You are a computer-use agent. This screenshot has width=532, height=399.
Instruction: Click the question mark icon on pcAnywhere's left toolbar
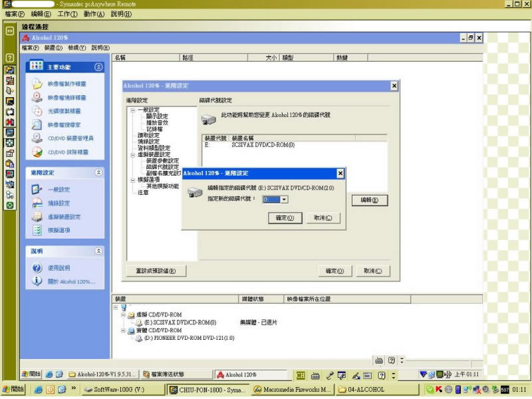tap(10, 58)
